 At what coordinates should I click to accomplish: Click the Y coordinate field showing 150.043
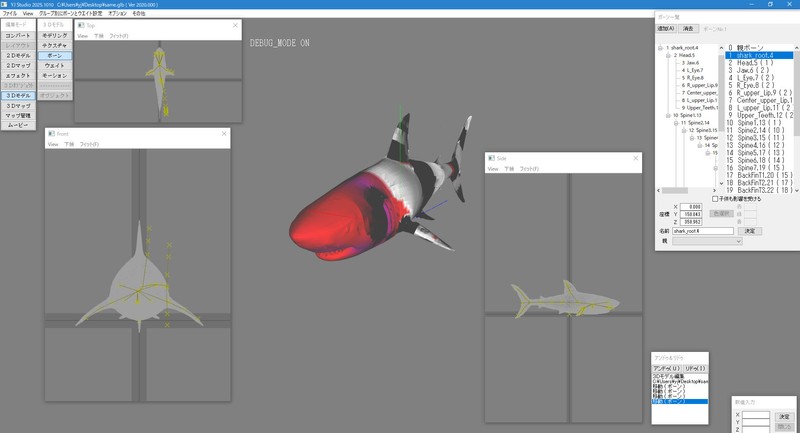coord(691,214)
